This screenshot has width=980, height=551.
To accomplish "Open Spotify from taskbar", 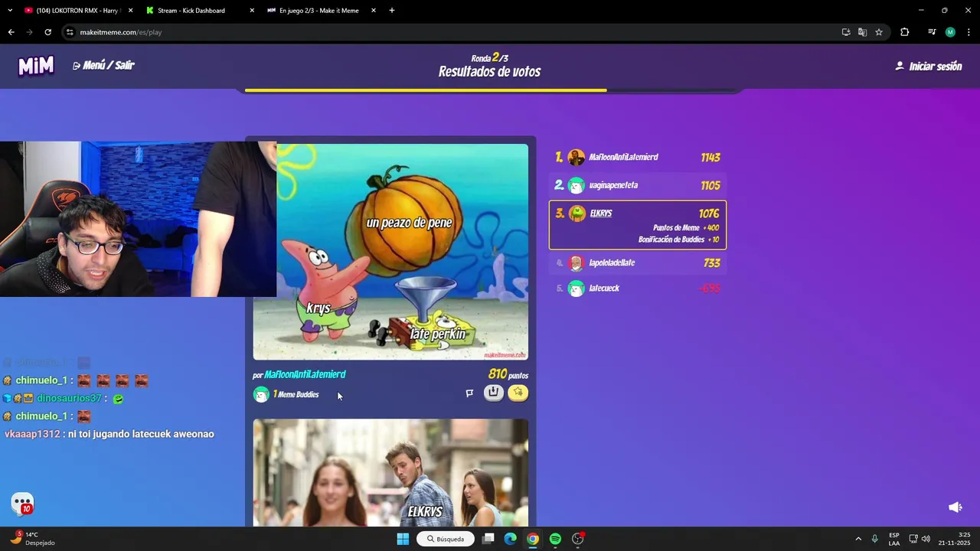I will 555,539.
